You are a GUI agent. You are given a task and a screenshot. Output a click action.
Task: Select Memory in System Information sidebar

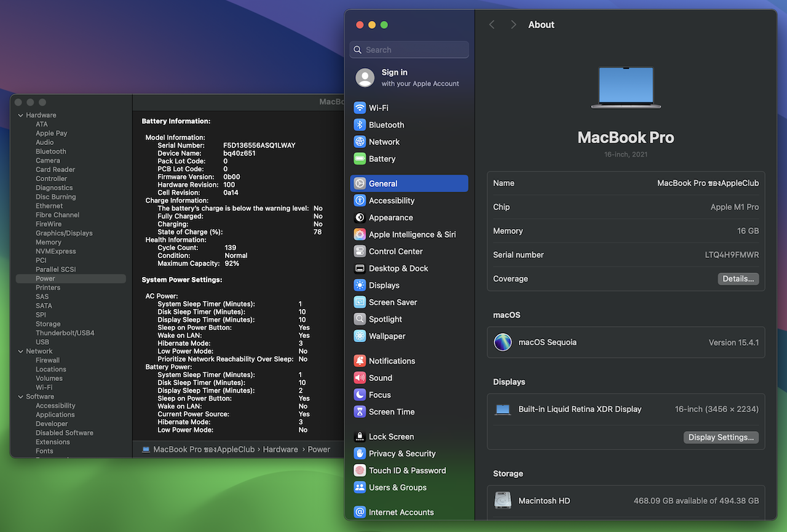[x=49, y=243]
